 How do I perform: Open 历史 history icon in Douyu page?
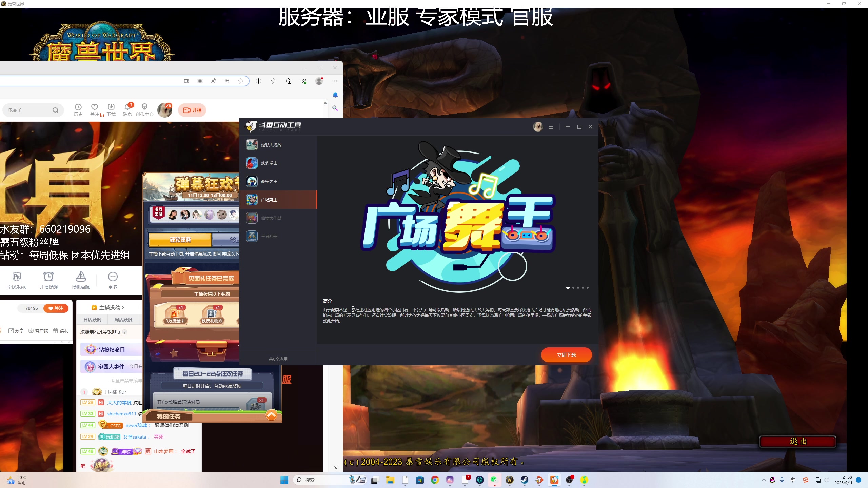tap(78, 110)
